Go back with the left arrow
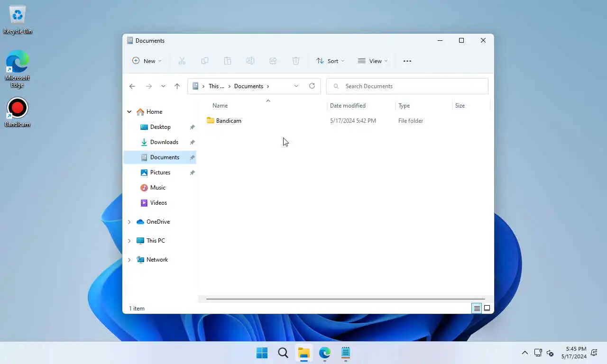This screenshot has width=607, height=364. tap(132, 86)
